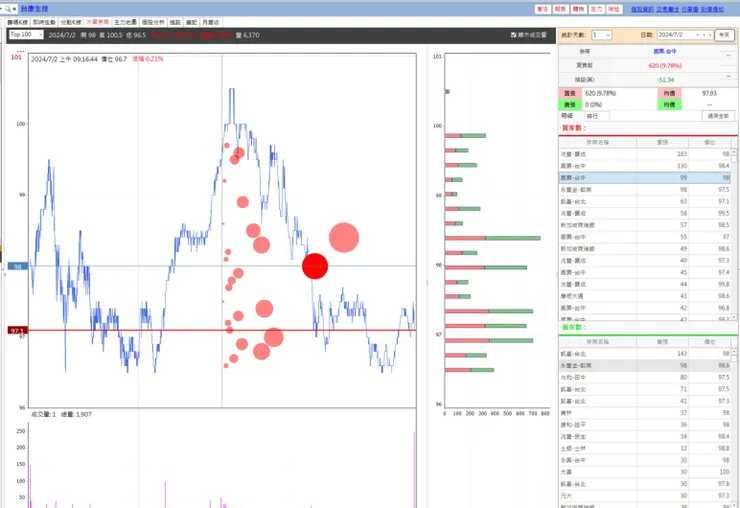740x508 pixels.
Task: Open the first tab ending in K線
Action: click(17, 22)
